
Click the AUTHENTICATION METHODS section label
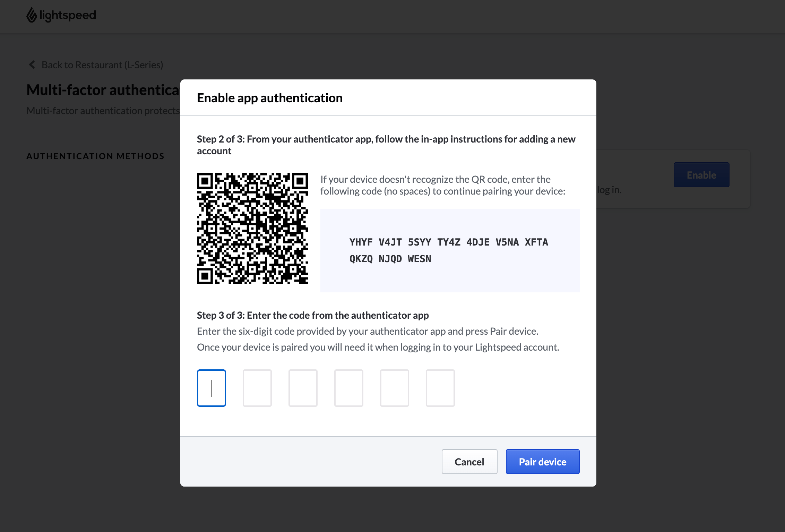95,156
